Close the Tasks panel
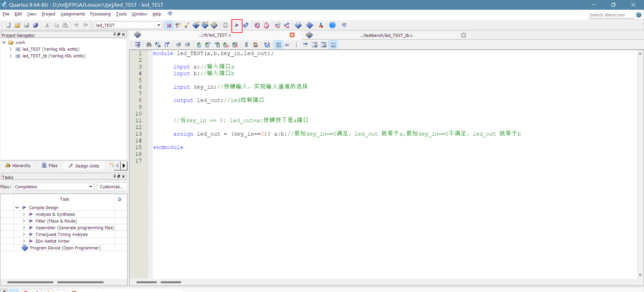Image resolution: width=644 pixels, height=292 pixels. click(x=123, y=176)
